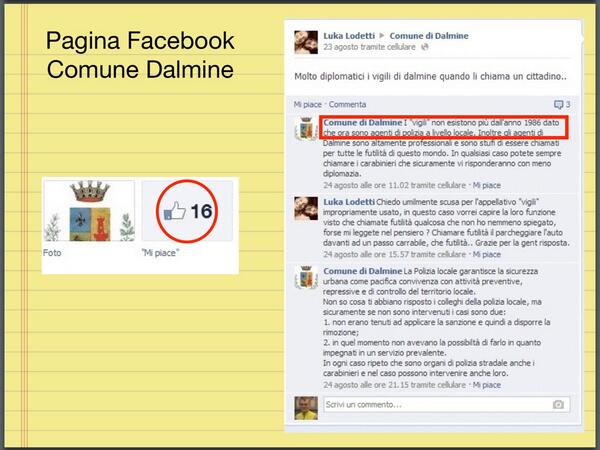Viewport: 600px width, 450px height.
Task: Open the Foto coat of arms thumbnail
Action: click(89, 211)
